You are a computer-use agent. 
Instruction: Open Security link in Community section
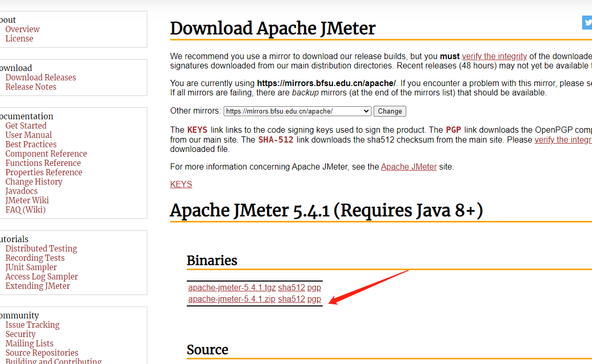pos(20,334)
